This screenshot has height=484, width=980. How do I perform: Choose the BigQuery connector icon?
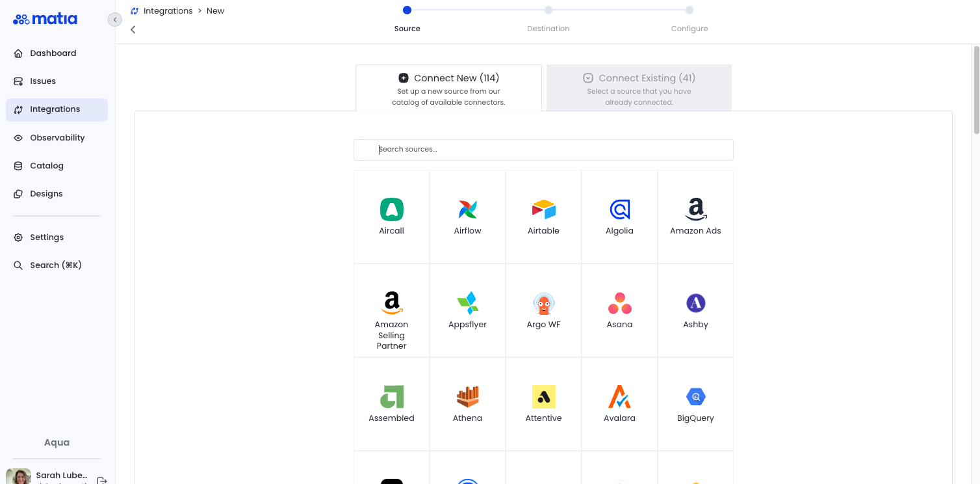pyautogui.click(x=696, y=397)
